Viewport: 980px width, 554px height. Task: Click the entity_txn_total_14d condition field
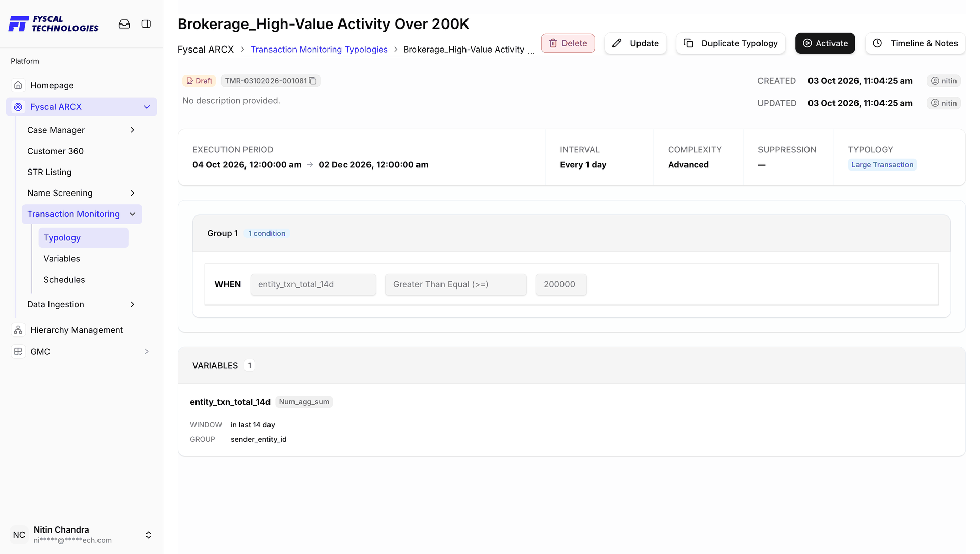pyautogui.click(x=313, y=284)
